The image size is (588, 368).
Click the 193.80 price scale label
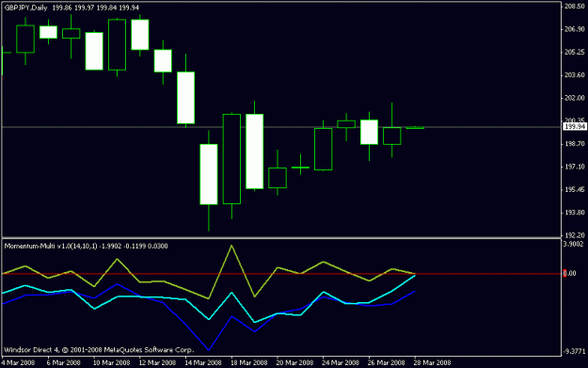pyautogui.click(x=575, y=213)
